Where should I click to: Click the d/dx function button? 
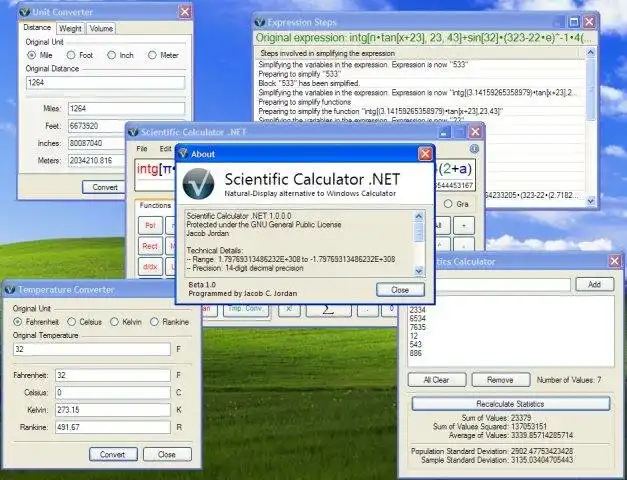[x=150, y=267]
